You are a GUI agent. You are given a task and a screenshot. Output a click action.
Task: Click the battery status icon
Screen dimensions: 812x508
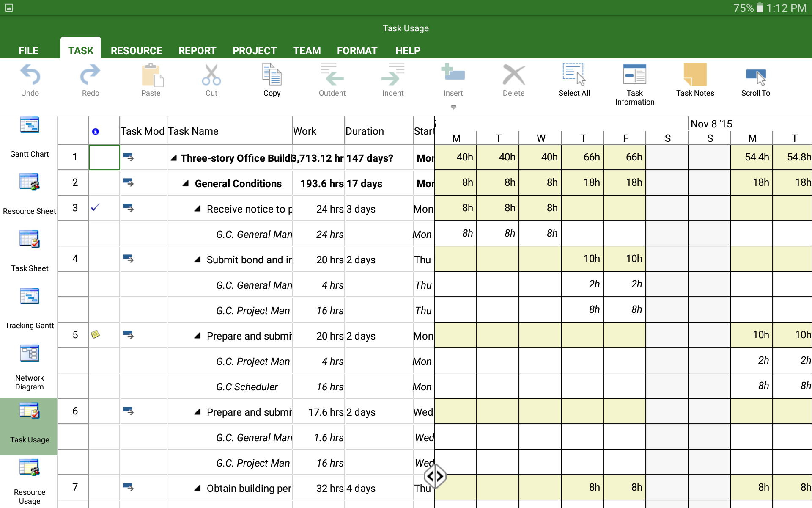(x=760, y=8)
